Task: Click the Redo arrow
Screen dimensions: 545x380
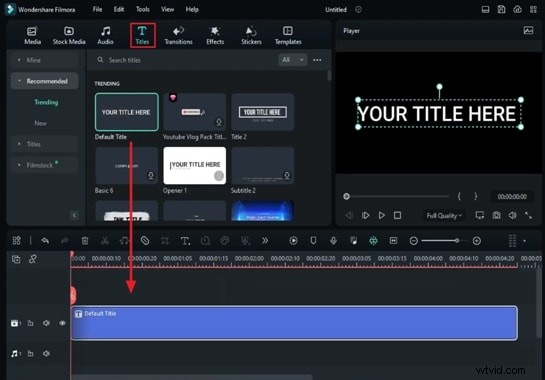Action: coord(65,241)
